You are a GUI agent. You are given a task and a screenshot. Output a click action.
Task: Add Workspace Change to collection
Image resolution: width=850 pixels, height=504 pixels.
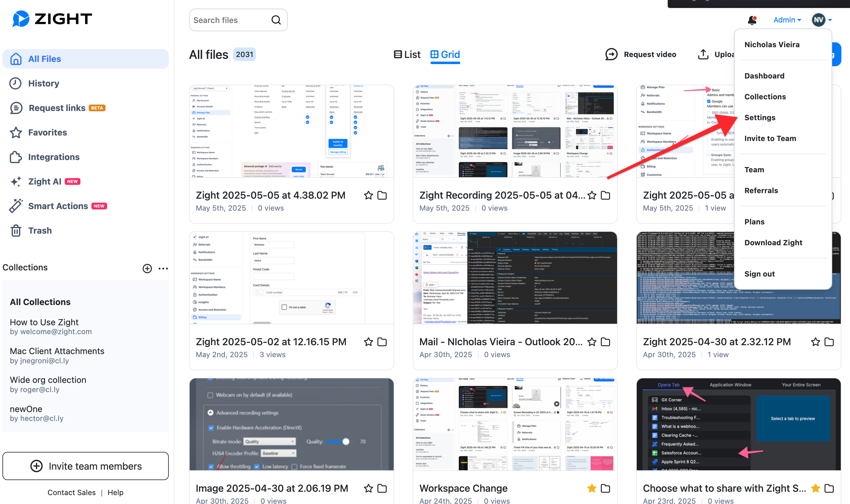click(x=605, y=488)
